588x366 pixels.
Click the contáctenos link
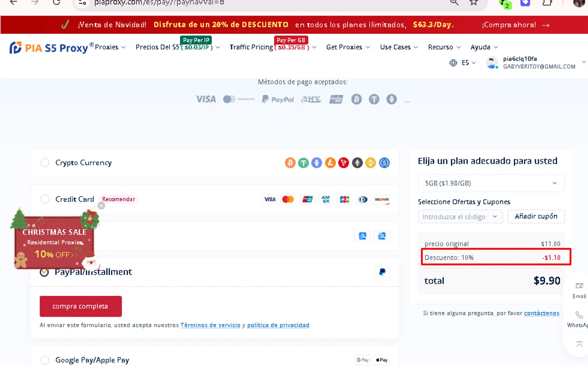pyautogui.click(x=542, y=313)
